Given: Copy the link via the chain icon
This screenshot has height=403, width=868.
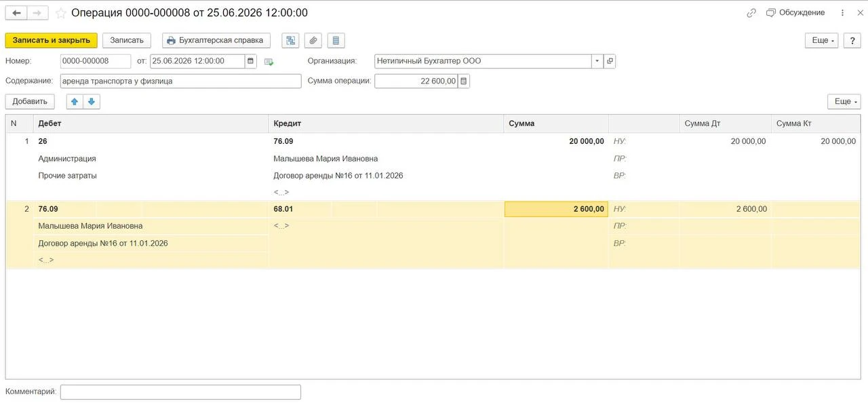Looking at the screenshot, I should (x=751, y=13).
